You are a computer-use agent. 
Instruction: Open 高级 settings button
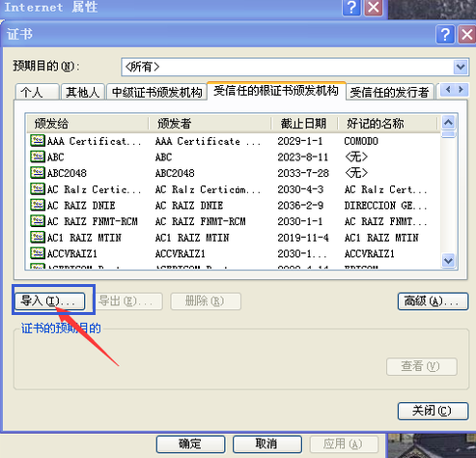[433, 301]
